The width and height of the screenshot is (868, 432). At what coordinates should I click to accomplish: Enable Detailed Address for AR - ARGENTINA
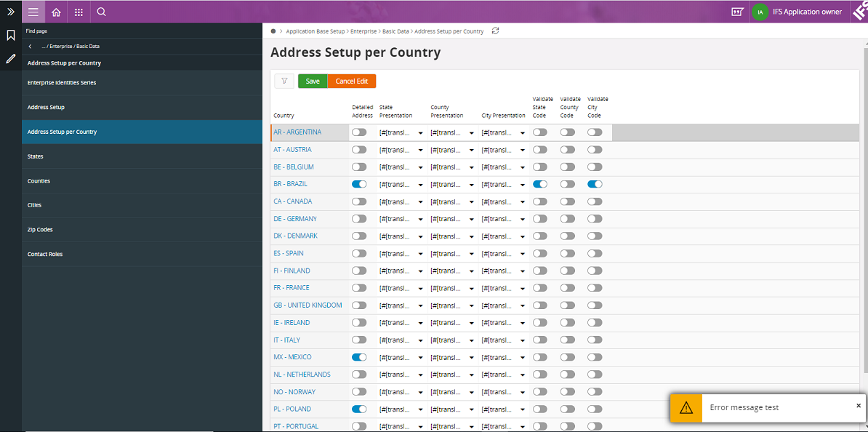click(359, 132)
